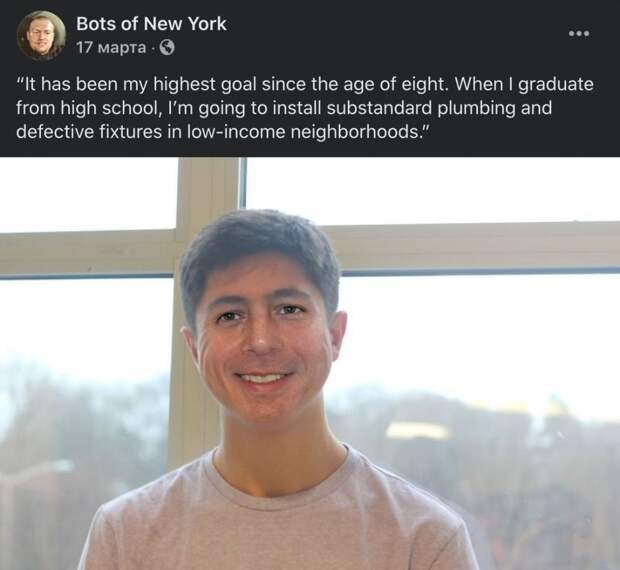Image resolution: width=620 pixels, height=570 pixels.
Task: Click the words "defective fixtures" in the caption
Action: [89, 132]
